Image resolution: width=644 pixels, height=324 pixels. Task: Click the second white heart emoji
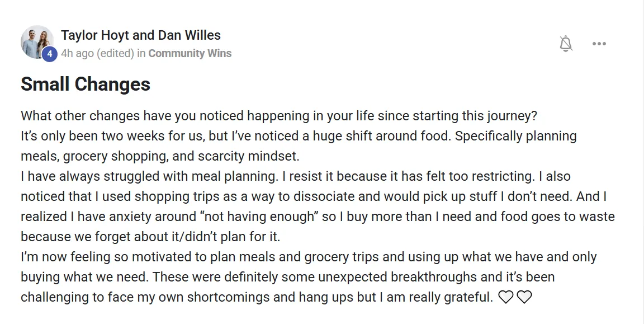point(524,297)
